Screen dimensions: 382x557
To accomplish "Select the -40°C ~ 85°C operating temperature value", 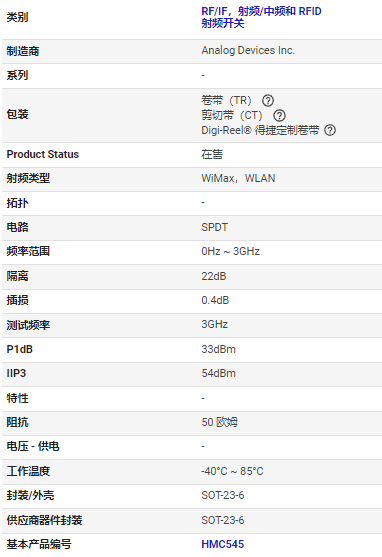I will tap(232, 471).
